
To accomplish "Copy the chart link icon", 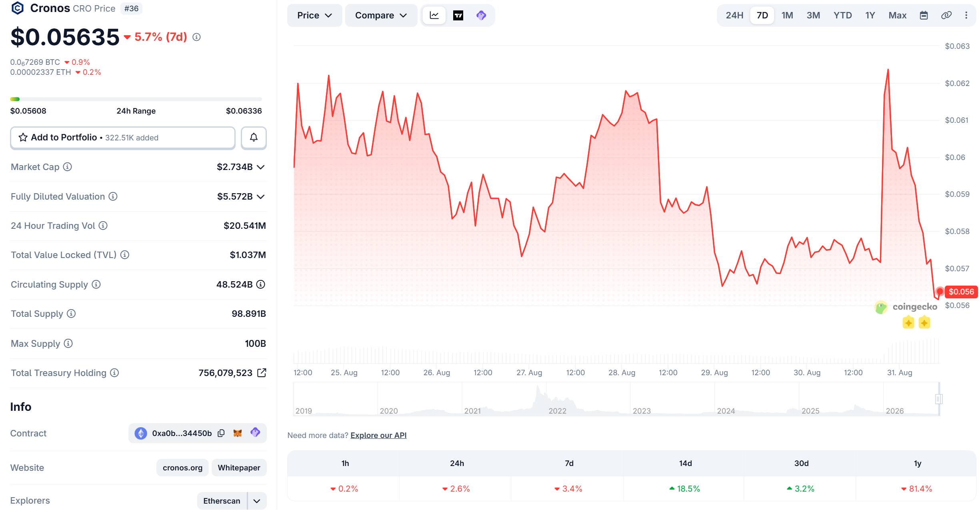I will [x=946, y=16].
